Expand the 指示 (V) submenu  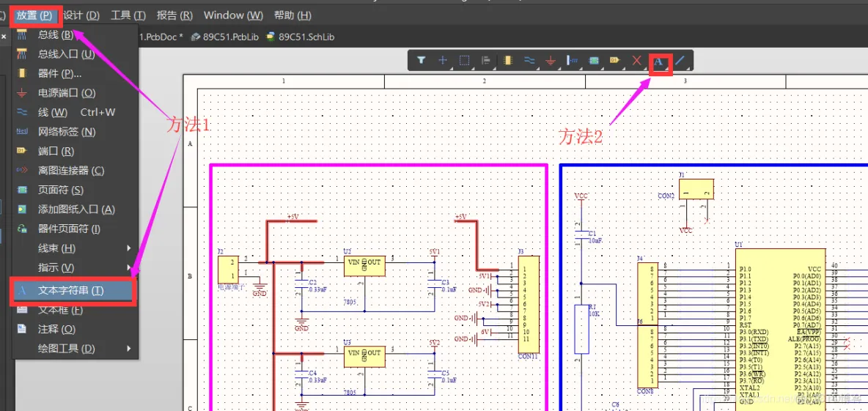coord(76,267)
